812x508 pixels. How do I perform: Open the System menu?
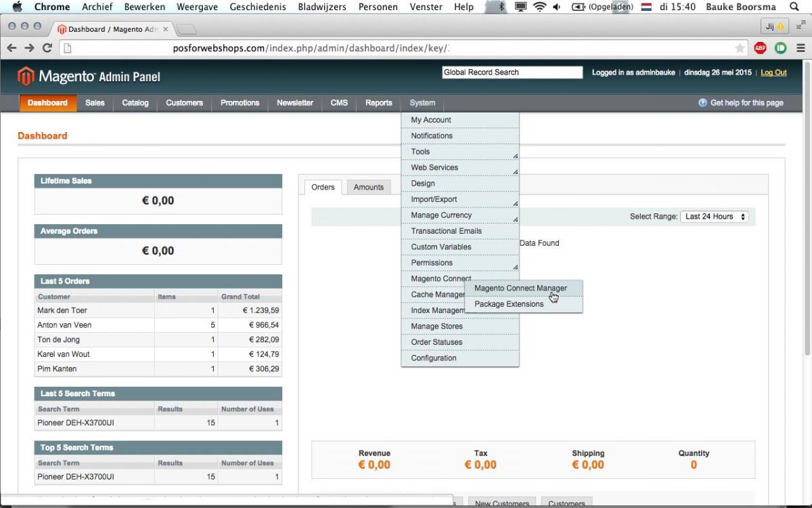click(422, 103)
